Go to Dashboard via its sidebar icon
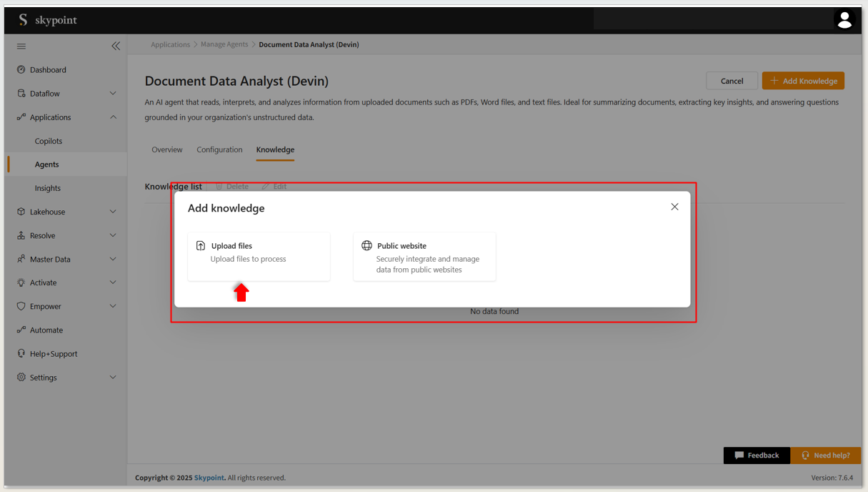This screenshot has height=492, width=868. click(21, 69)
